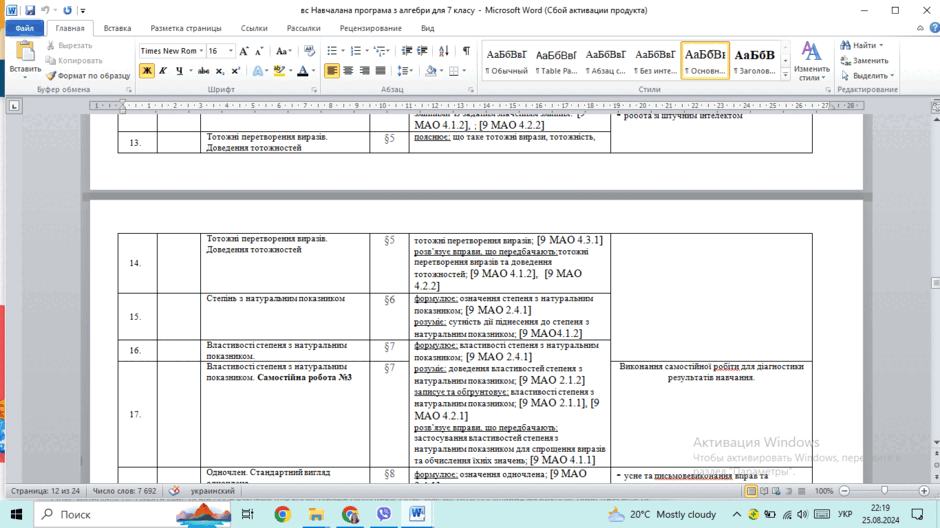Open Вид tab
Image resolution: width=940 pixels, height=528 pixels.
coord(427,28)
